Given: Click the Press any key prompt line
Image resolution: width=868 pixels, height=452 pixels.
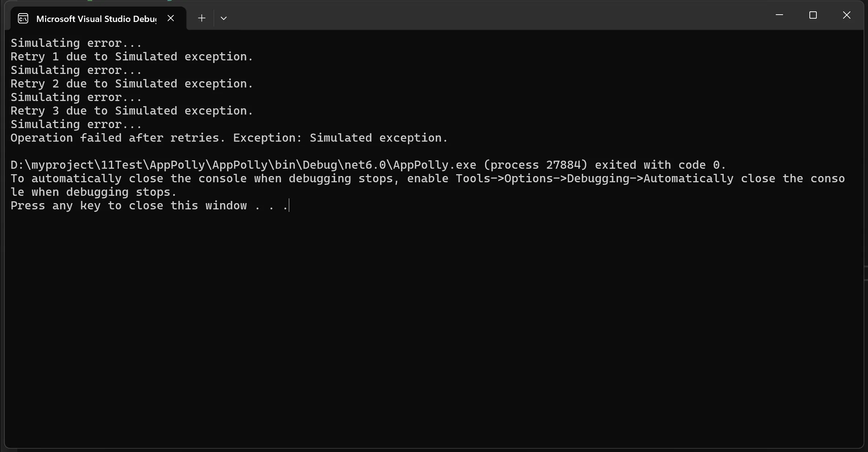Looking at the screenshot, I should [149, 206].
